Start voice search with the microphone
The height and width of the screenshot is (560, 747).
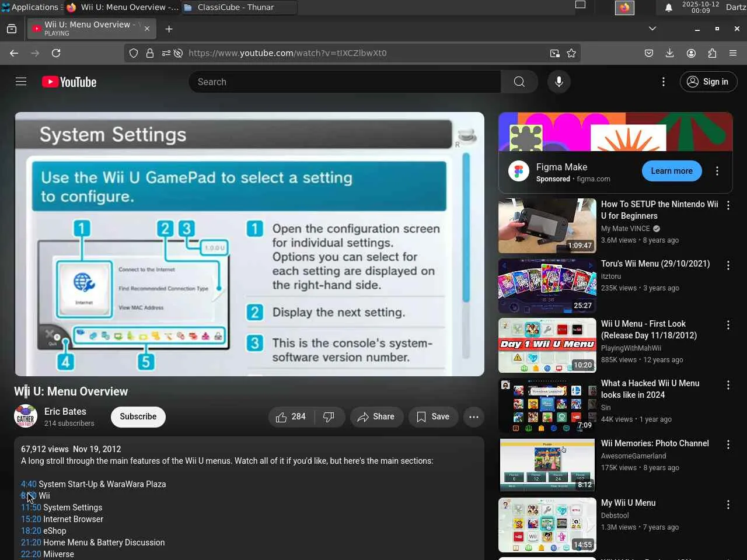click(559, 82)
